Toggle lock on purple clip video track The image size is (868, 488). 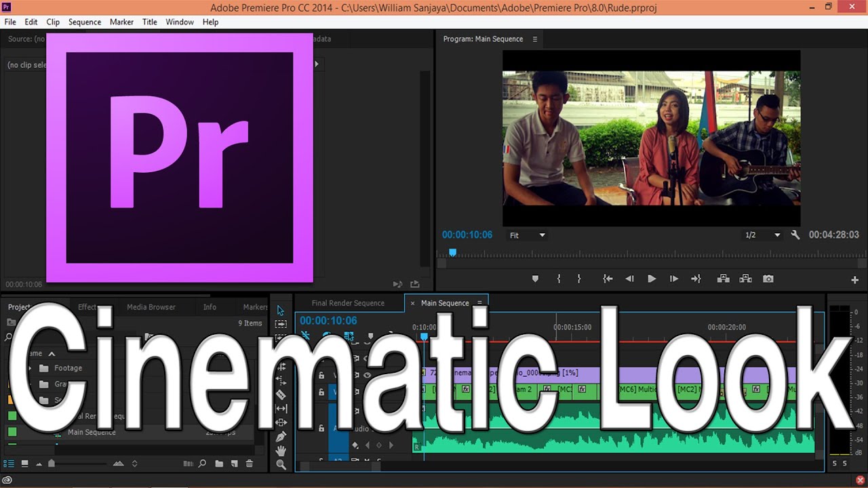[321, 375]
